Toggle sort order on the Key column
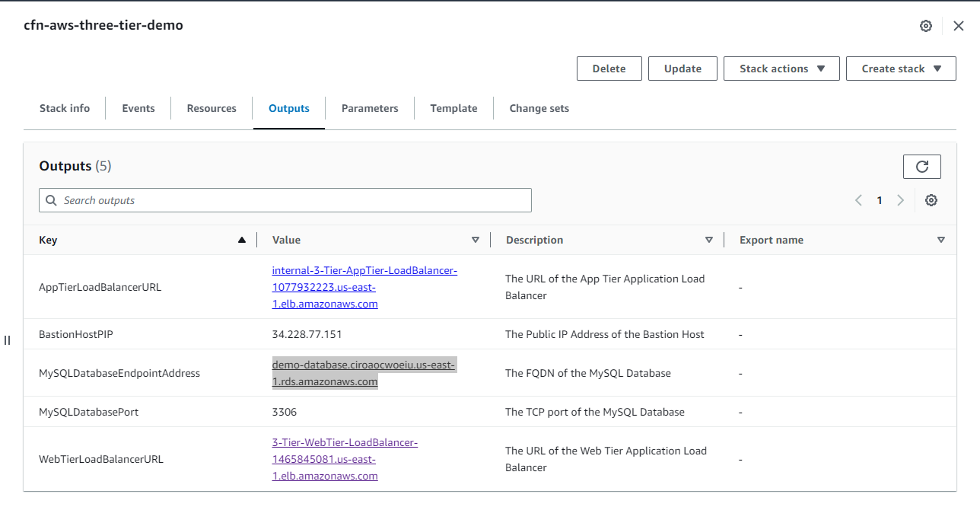This screenshot has height=526, width=980. [242, 239]
